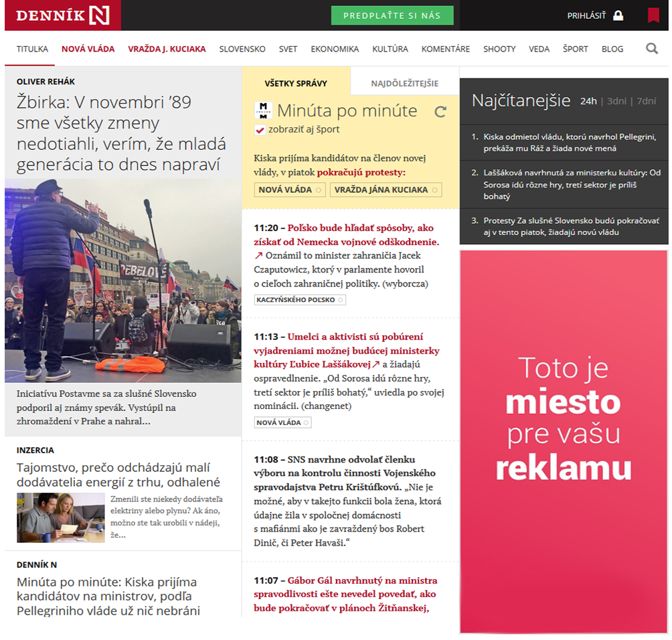Click the Oliver Rehák author label
The height and width of the screenshot is (640, 672).
(46, 82)
